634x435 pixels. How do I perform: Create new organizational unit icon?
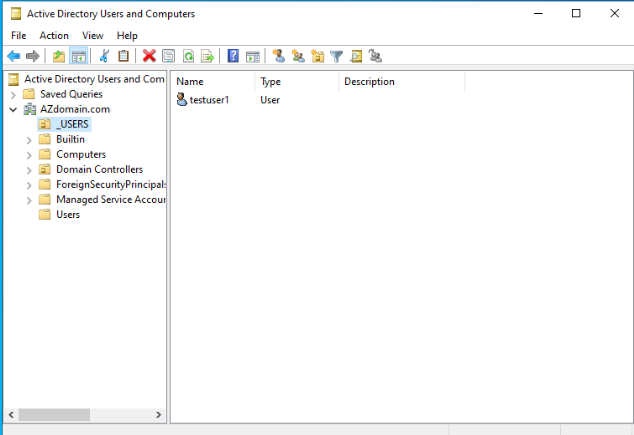pos(317,56)
